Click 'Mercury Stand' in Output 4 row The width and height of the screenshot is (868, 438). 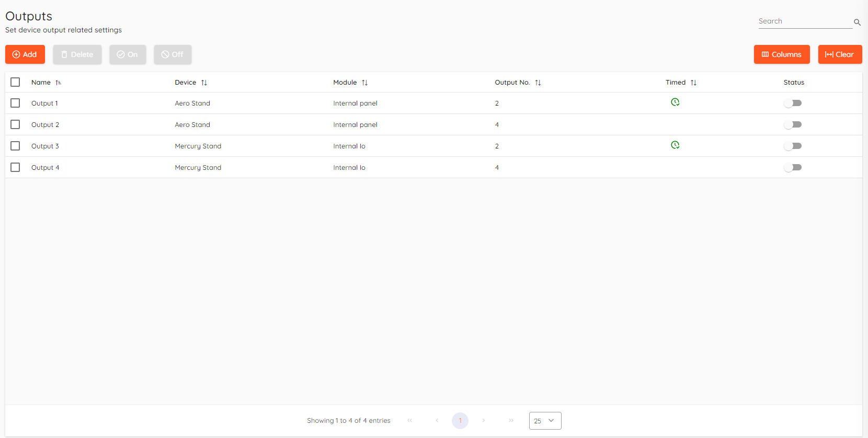click(x=198, y=168)
